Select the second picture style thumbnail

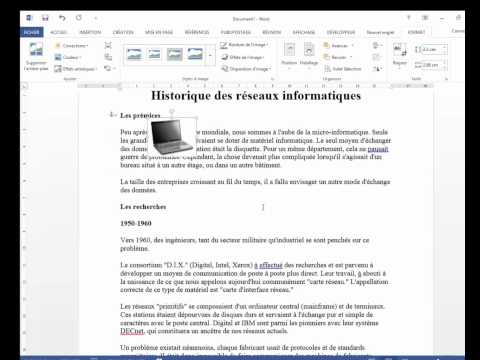(154, 54)
